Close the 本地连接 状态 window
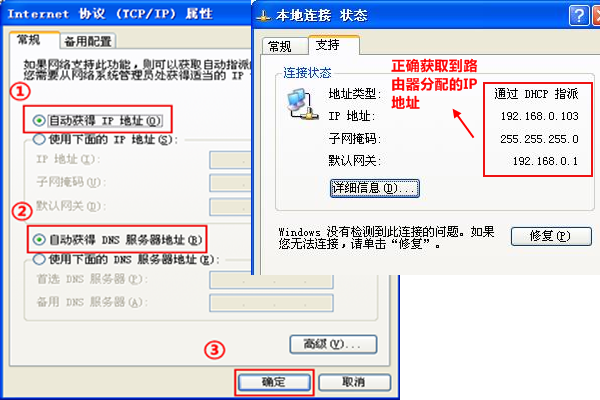This screenshot has width=600, height=400. (597, 16)
